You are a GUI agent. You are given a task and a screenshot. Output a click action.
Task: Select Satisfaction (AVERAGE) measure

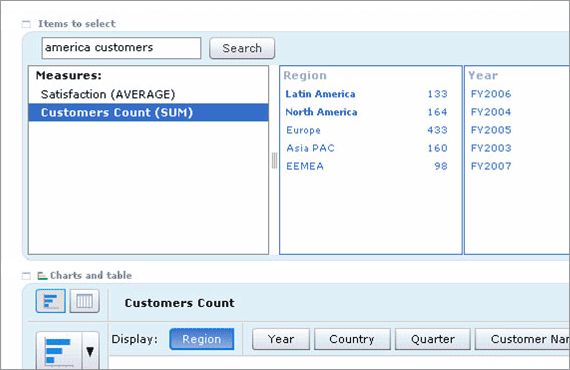108,94
